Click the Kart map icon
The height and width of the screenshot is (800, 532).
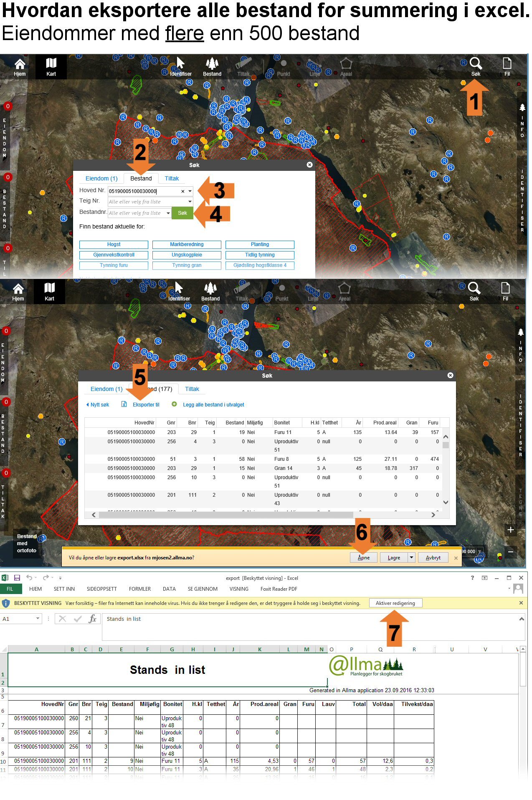pyautogui.click(x=51, y=66)
